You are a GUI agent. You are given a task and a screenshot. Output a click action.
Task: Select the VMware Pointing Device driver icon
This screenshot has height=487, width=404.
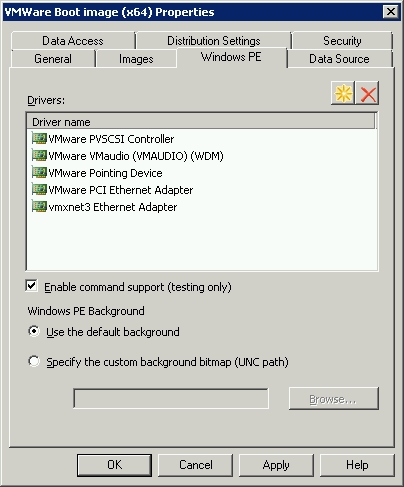[x=39, y=172]
